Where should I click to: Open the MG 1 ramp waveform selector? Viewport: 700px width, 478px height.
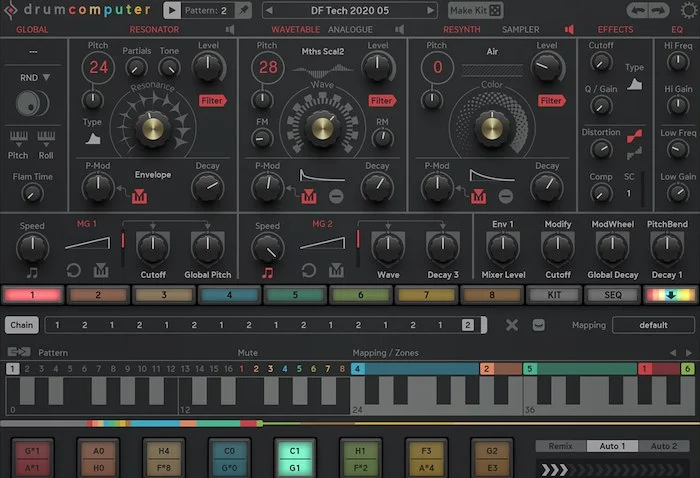pos(88,243)
